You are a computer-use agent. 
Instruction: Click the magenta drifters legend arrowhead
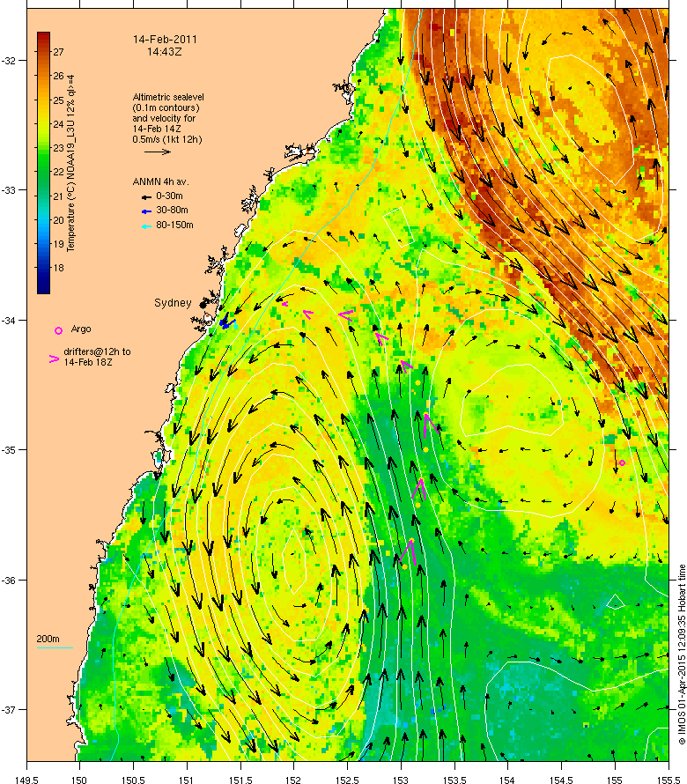(54, 359)
